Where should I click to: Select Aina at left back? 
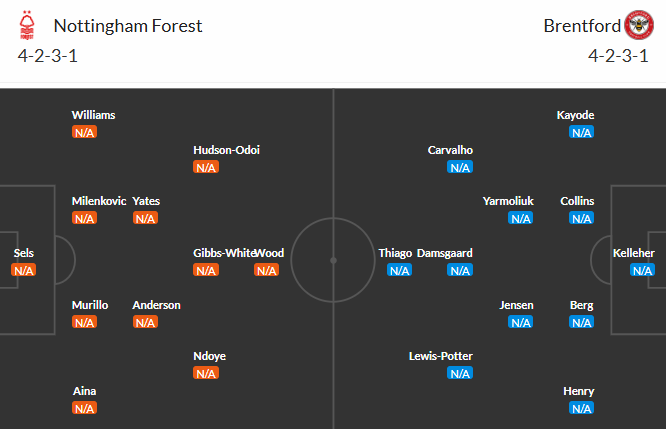pos(84,391)
